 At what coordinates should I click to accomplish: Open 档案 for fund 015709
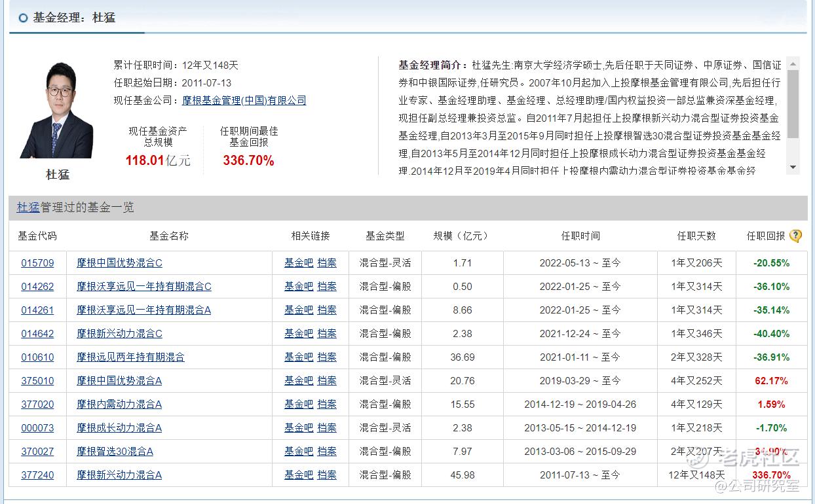[x=327, y=263]
